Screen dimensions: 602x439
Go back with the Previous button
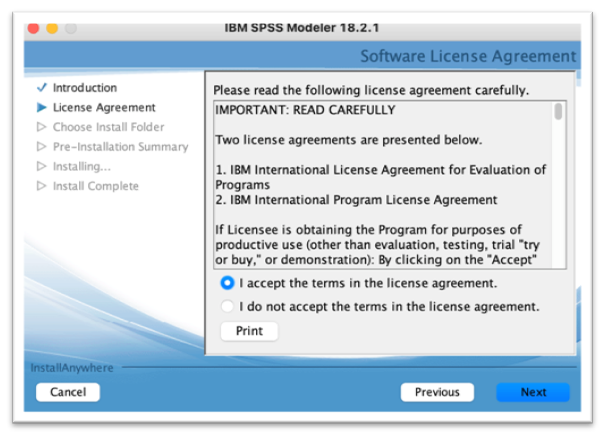[x=437, y=392]
